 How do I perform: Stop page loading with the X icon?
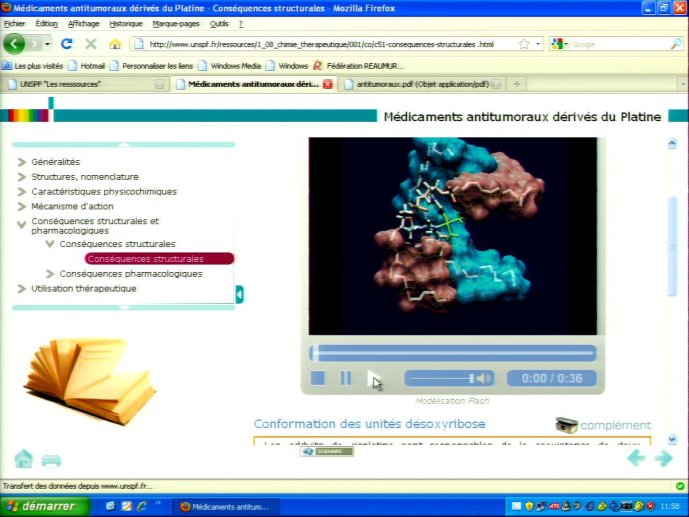[91, 43]
